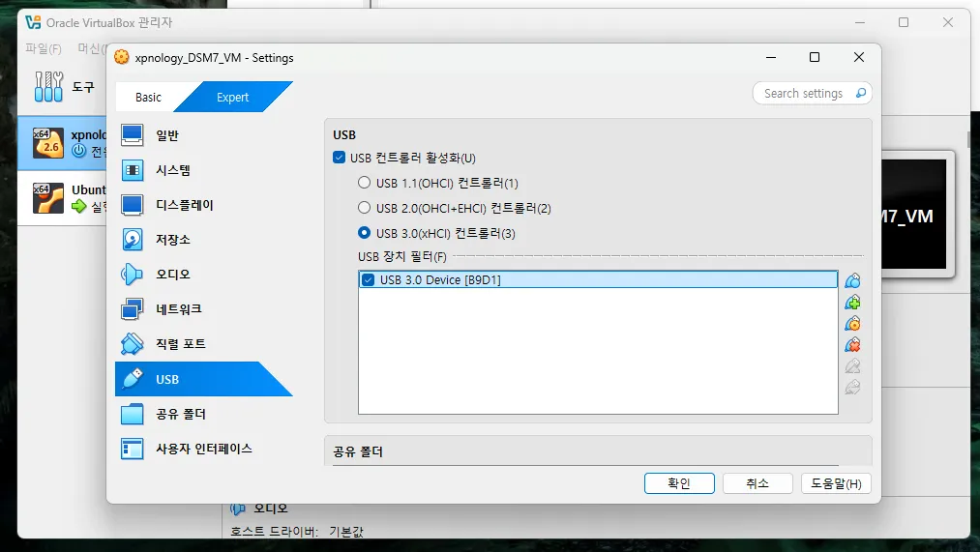Cancel settings with 취소 button
Screen dimensions: 980x552
[757, 483]
